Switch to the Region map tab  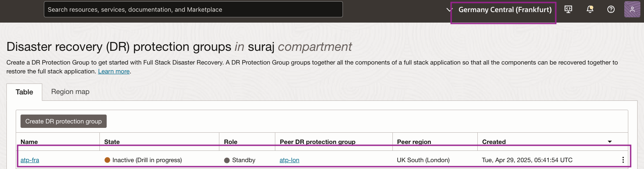70,92
